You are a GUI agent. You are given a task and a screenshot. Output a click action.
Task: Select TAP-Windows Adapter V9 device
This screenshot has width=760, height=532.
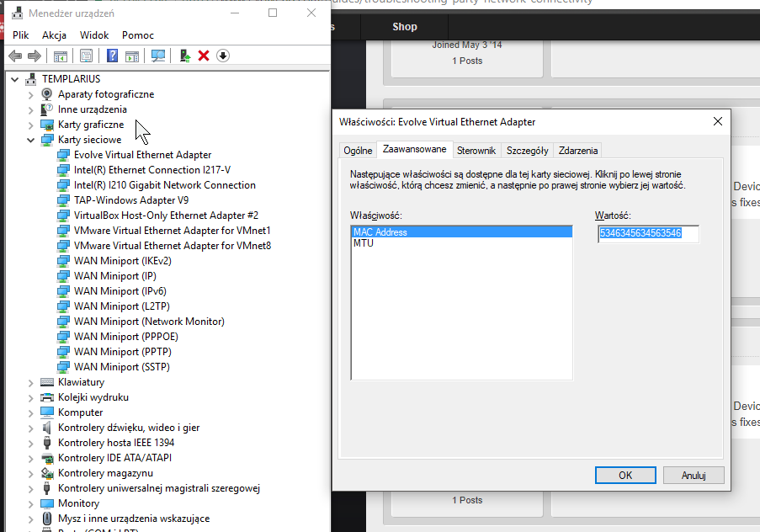pos(130,200)
